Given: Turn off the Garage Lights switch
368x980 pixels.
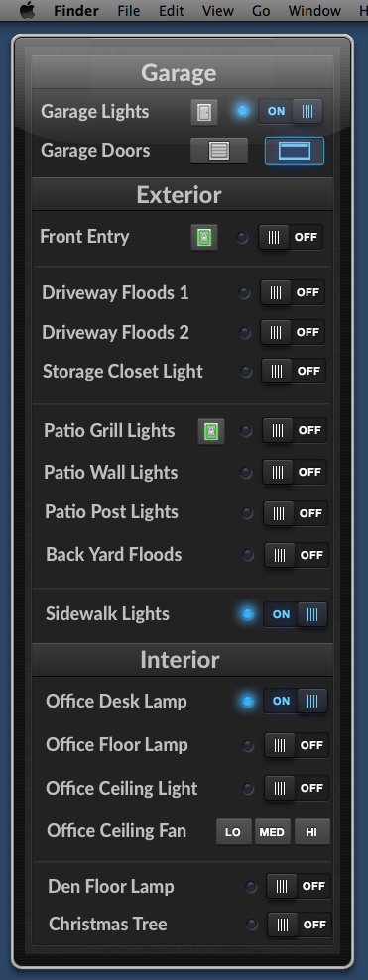Looking at the screenshot, I should point(291,112).
